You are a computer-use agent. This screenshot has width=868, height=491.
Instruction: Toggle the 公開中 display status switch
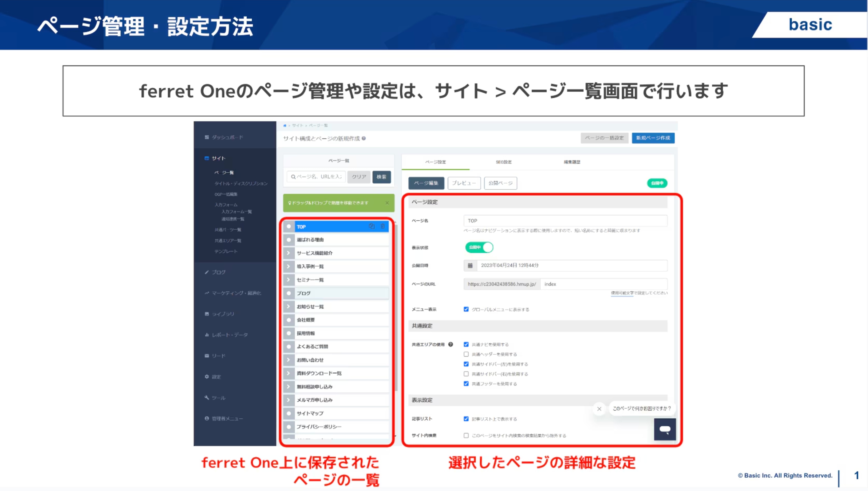479,247
